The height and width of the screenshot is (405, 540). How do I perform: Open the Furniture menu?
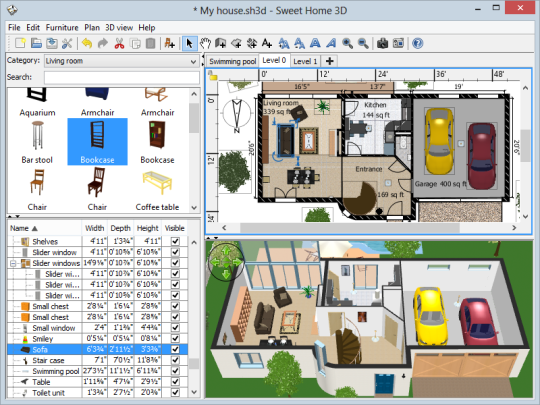coord(62,28)
